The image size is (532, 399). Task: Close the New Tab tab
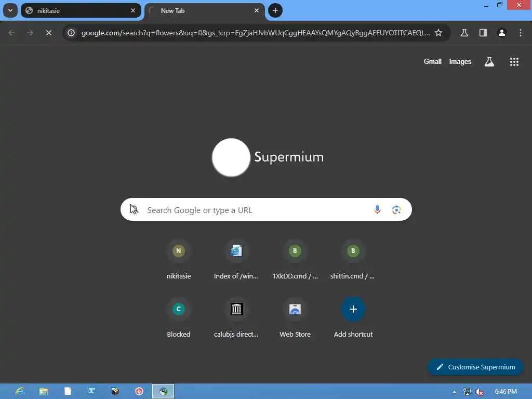click(x=257, y=10)
